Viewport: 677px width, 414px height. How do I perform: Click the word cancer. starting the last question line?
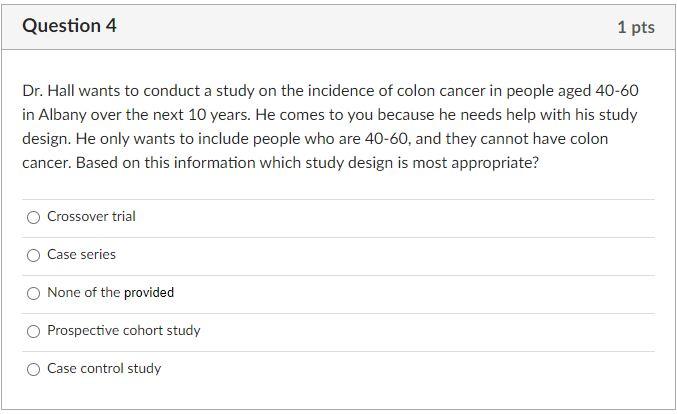[47, 163]
